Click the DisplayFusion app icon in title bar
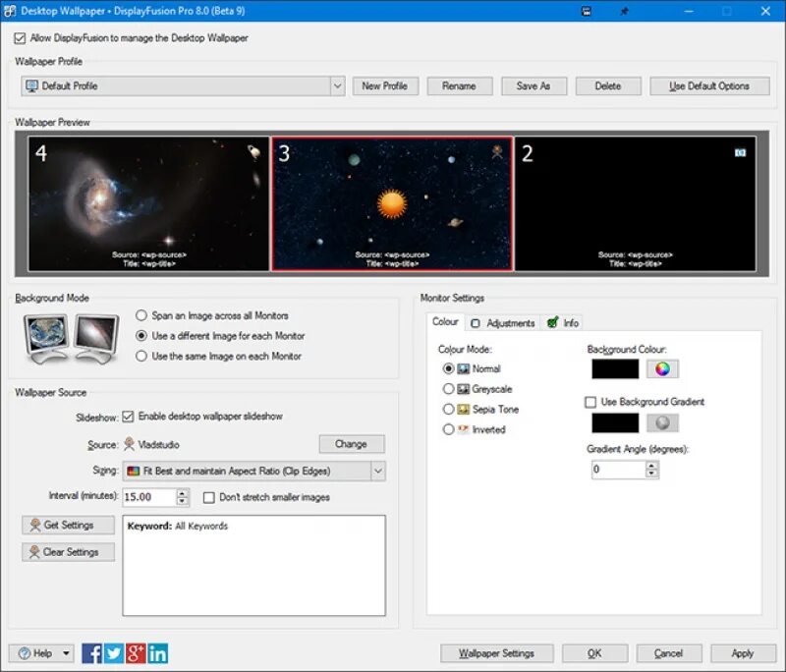Screen dimensions: 786x672 (10, 11)
